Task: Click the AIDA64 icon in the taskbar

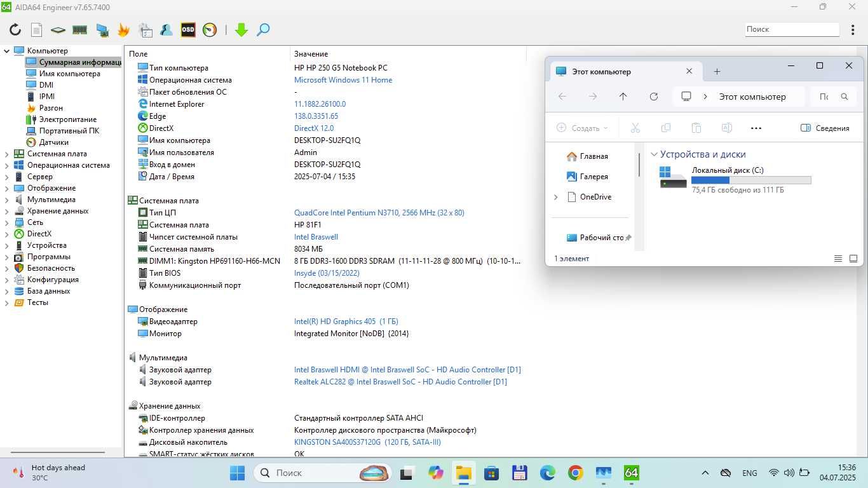Action: [632, 473]
